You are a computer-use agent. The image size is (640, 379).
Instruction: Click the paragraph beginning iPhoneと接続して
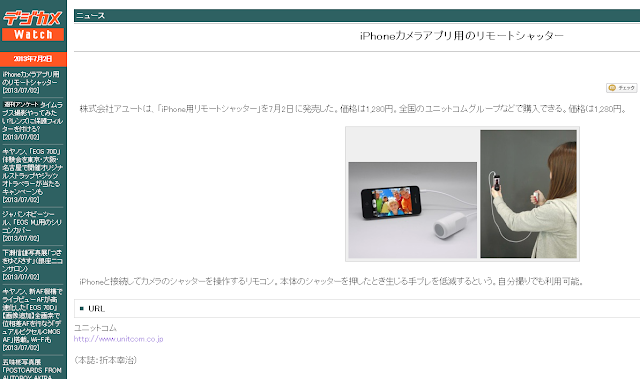(332, 281)
